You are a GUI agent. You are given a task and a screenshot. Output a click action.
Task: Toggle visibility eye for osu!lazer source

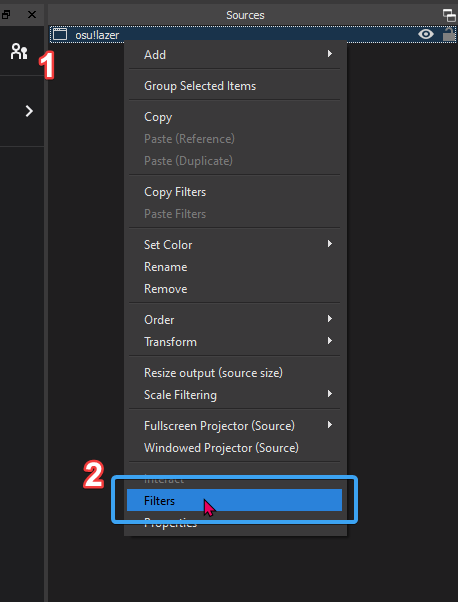click(x=425, y=35)
